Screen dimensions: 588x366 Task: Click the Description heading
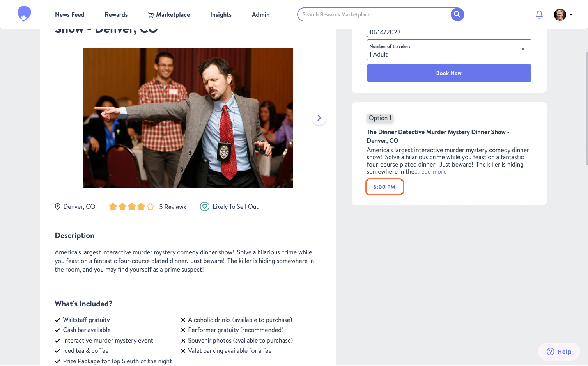coord(74,235)
